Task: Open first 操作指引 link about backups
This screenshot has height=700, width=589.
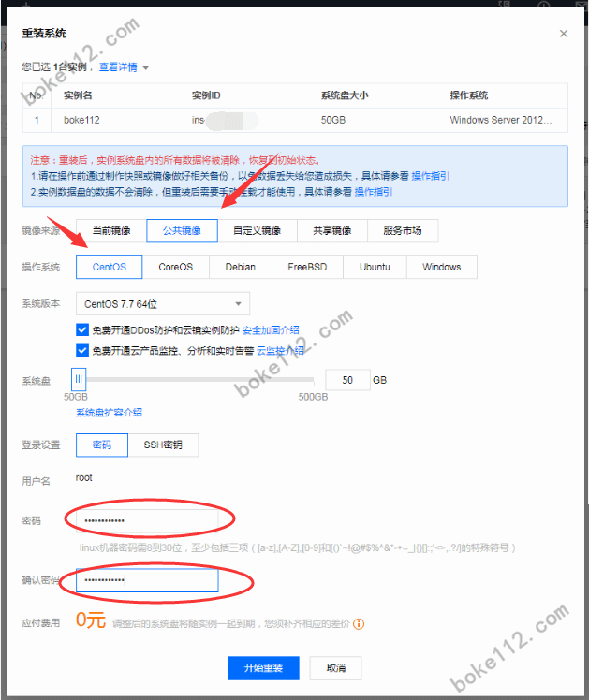Action: click(x=430, y=176)
